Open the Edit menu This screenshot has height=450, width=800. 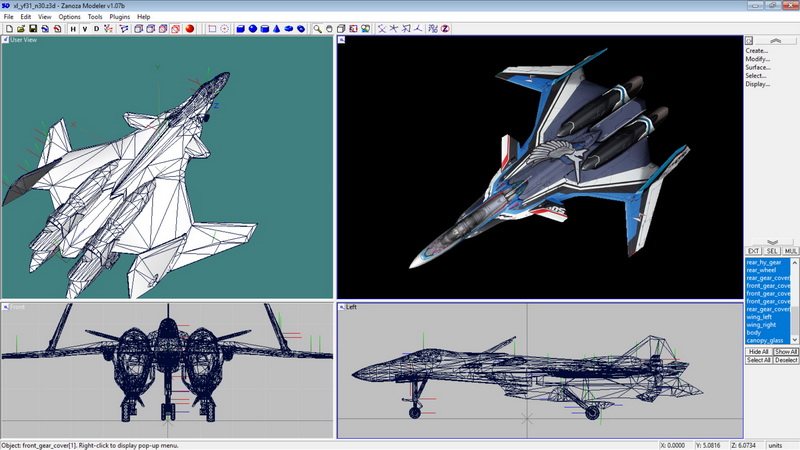pyautogui.click(x=26, y=17)
